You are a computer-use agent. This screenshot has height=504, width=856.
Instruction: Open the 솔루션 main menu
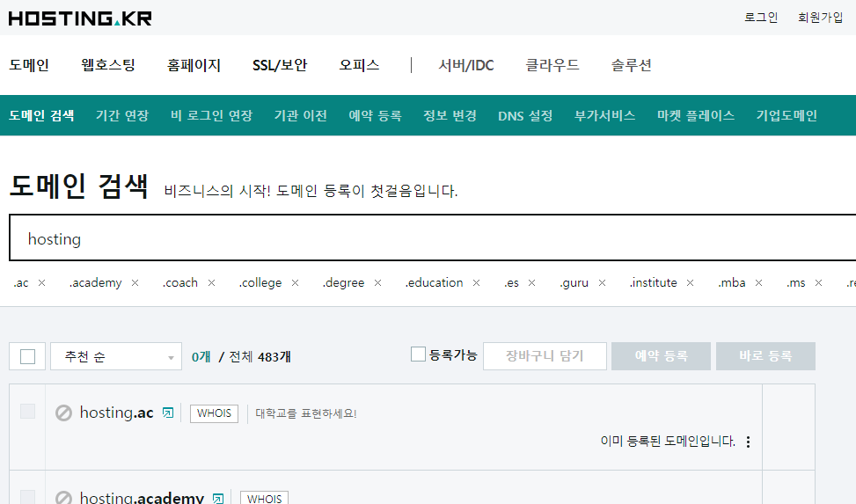631,65
